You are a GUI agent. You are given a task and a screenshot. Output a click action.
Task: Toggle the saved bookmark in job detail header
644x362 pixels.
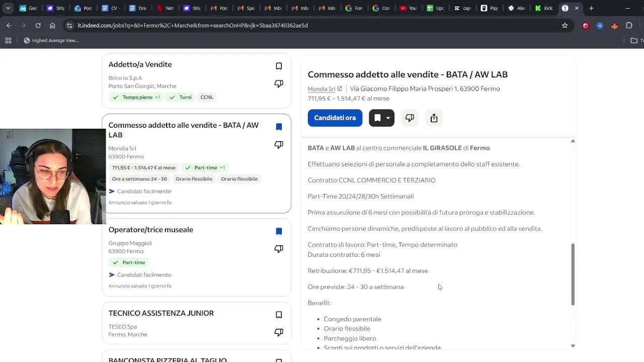[377, 118]
